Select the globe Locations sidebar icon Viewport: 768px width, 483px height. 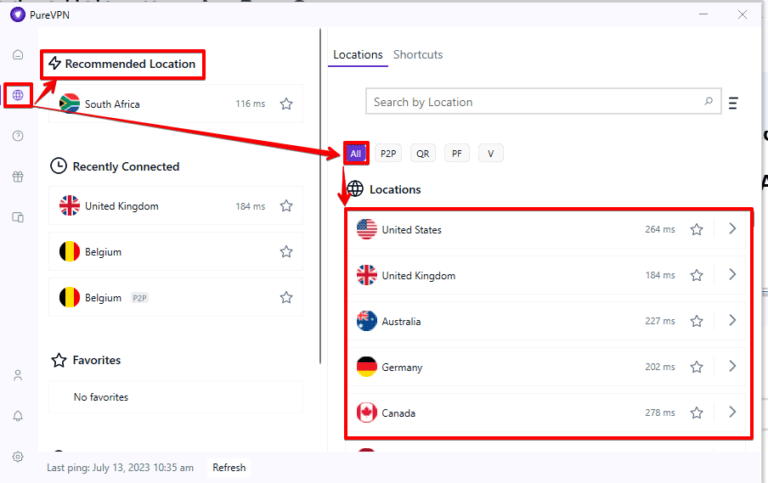click(x=17, y=96)
